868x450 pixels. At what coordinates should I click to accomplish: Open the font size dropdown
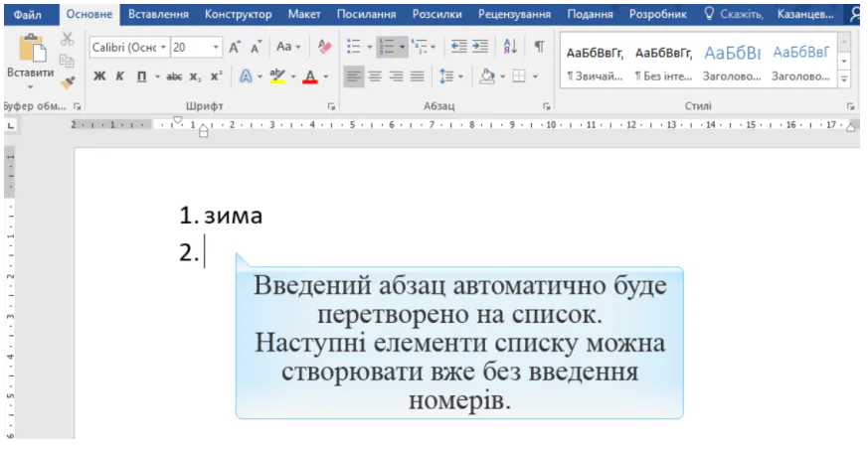217,47
